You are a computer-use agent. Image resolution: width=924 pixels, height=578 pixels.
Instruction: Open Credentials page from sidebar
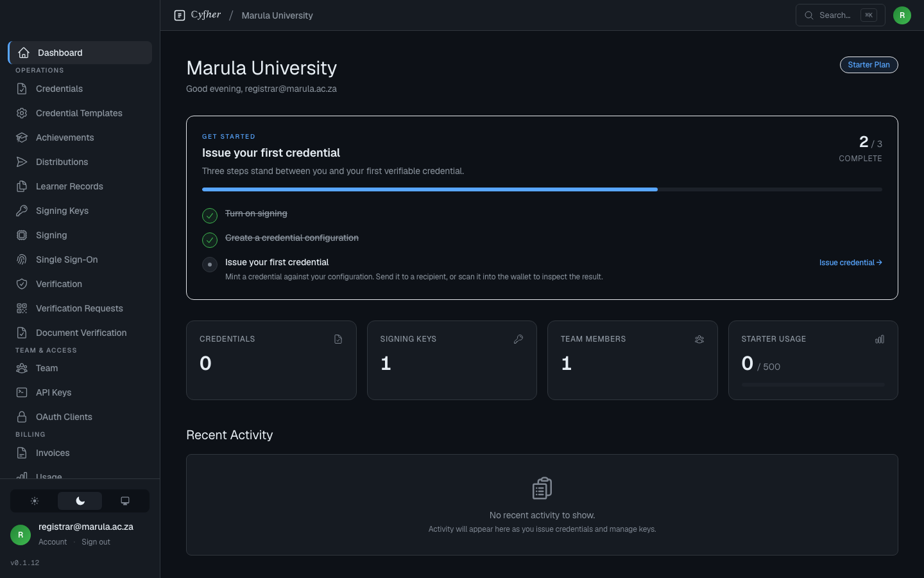pyautogui.click(x=80, y=89)
